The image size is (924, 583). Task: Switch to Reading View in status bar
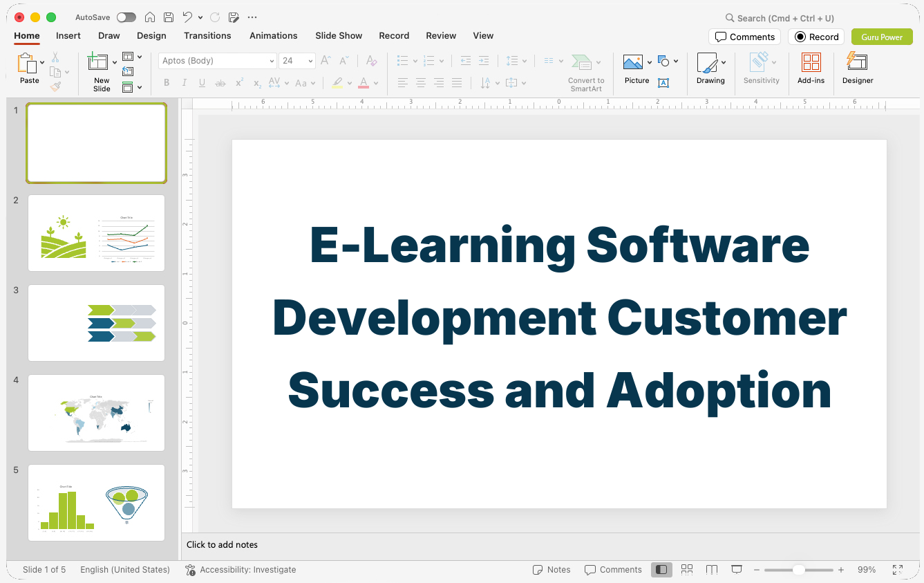[x=712, y=570]
